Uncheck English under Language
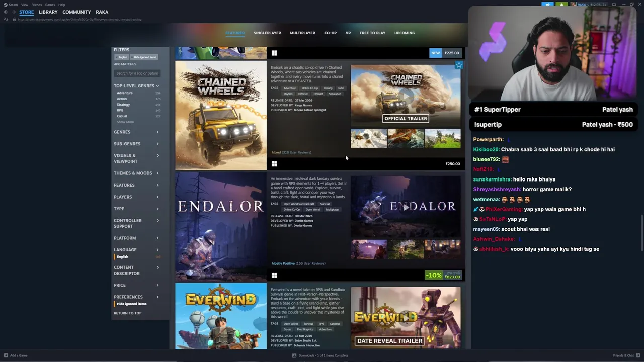 coord(122,257)
